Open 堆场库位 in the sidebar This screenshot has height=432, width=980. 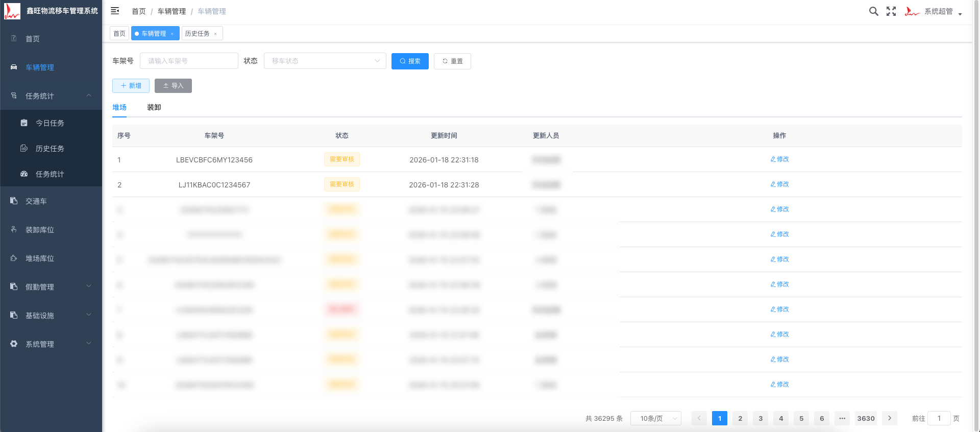pyautogui.click(x=51, y=258)
